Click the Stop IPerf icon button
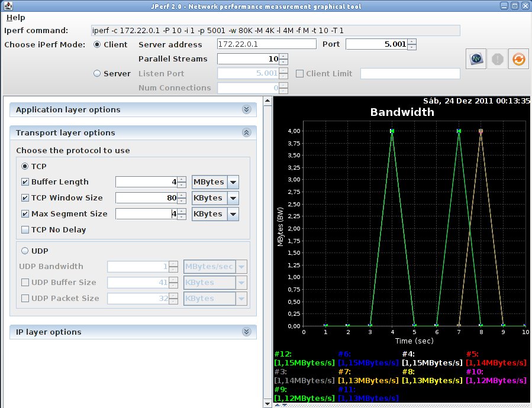Screen dimensions: 532x408 [498, 59]
